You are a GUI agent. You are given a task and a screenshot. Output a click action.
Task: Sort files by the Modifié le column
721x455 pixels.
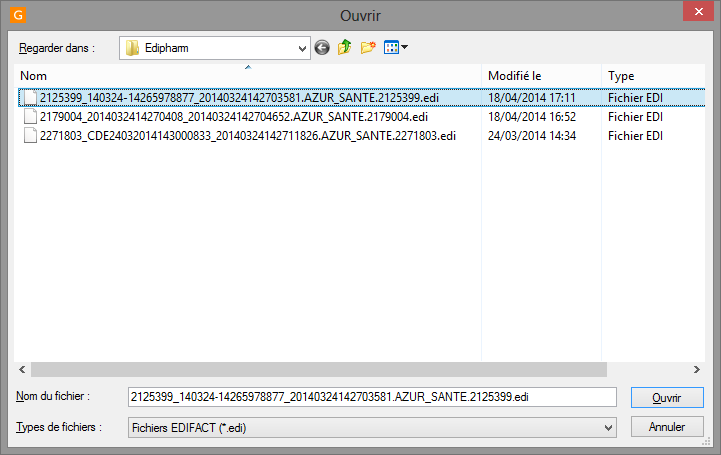tap(541, 76)
